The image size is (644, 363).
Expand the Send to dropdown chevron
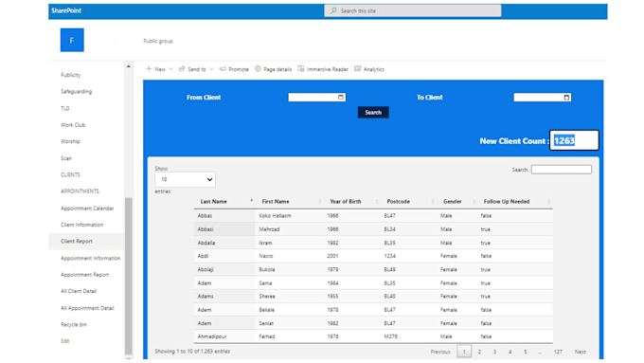pyautogui.click(x=211, y=69)
